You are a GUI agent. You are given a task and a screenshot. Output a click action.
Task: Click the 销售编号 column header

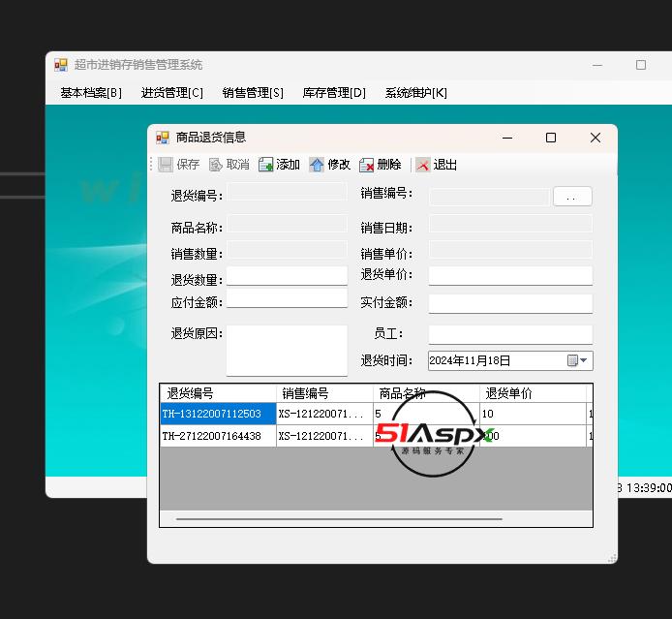click(324, 393)
